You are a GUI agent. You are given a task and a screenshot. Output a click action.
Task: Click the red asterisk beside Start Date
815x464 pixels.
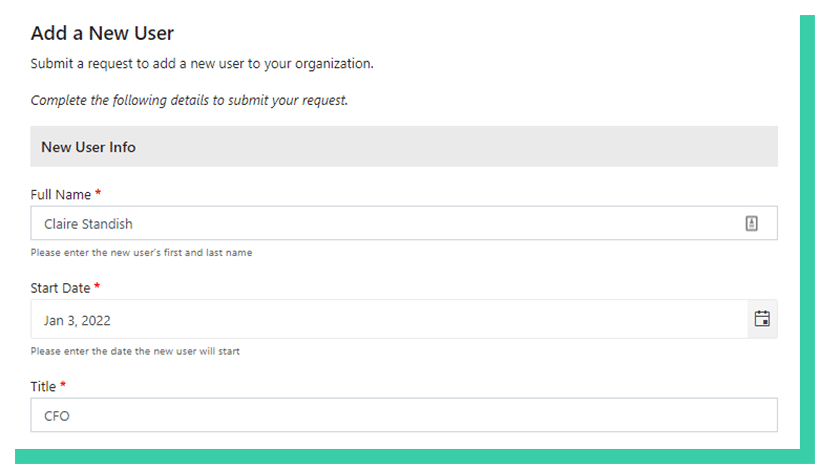click(x=97, y=286)
